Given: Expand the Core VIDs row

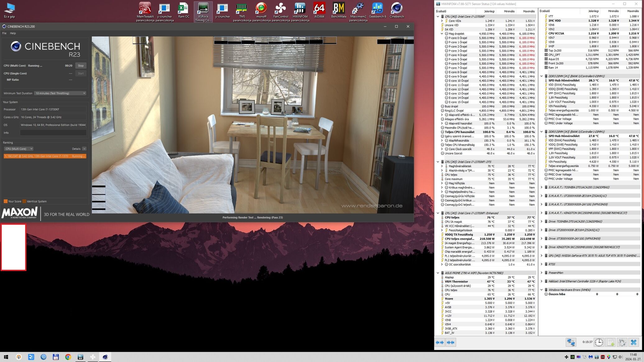Looking at the screenshot, I should pos(442,21).
